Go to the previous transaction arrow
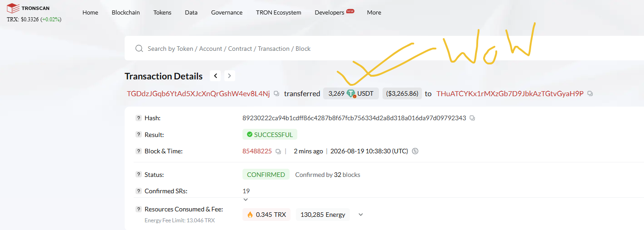Viewport: 644px width, 230px height. coord(216,76)
